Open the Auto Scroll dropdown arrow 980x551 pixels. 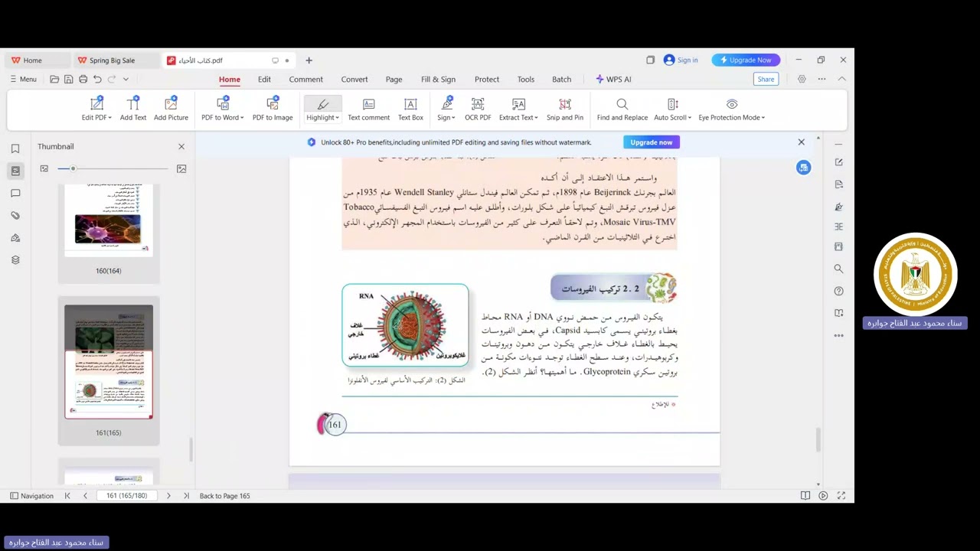tap(689, 118)
